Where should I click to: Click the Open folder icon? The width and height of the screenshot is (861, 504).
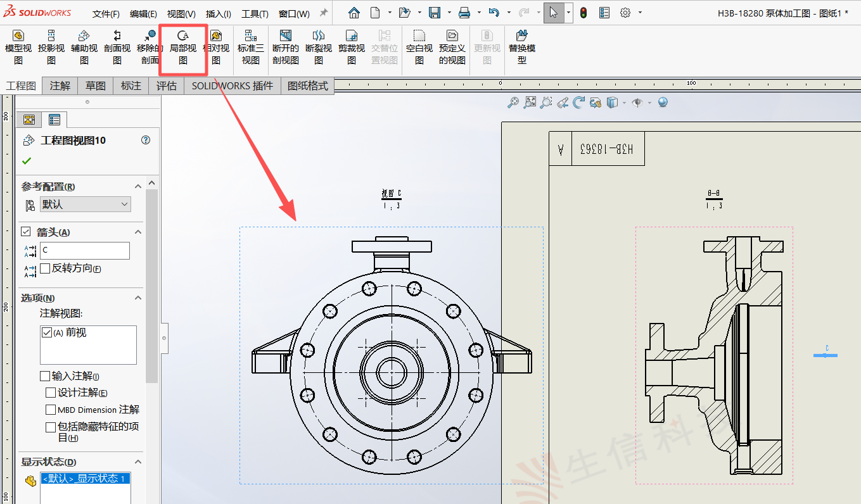click(x=404, y=13)
